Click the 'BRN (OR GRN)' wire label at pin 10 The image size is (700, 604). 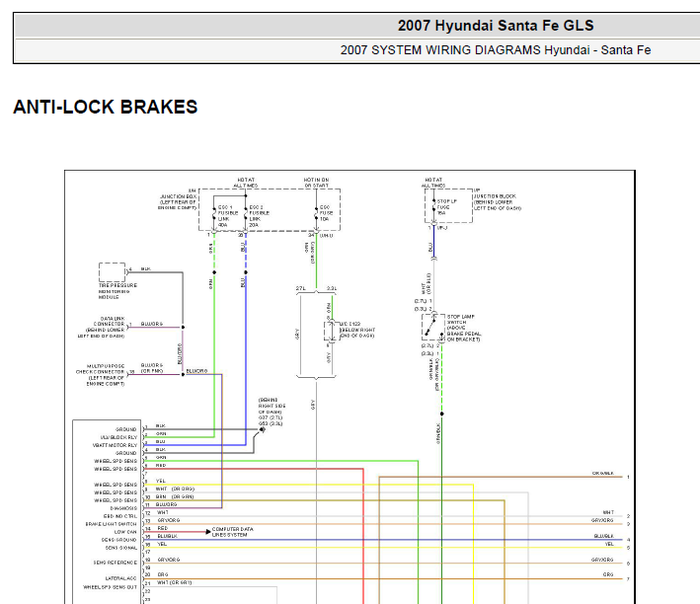(175, 496)
